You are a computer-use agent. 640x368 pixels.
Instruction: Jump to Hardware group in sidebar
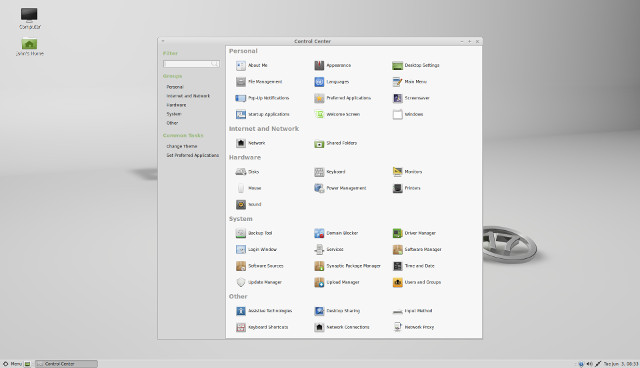click(176, 105)
